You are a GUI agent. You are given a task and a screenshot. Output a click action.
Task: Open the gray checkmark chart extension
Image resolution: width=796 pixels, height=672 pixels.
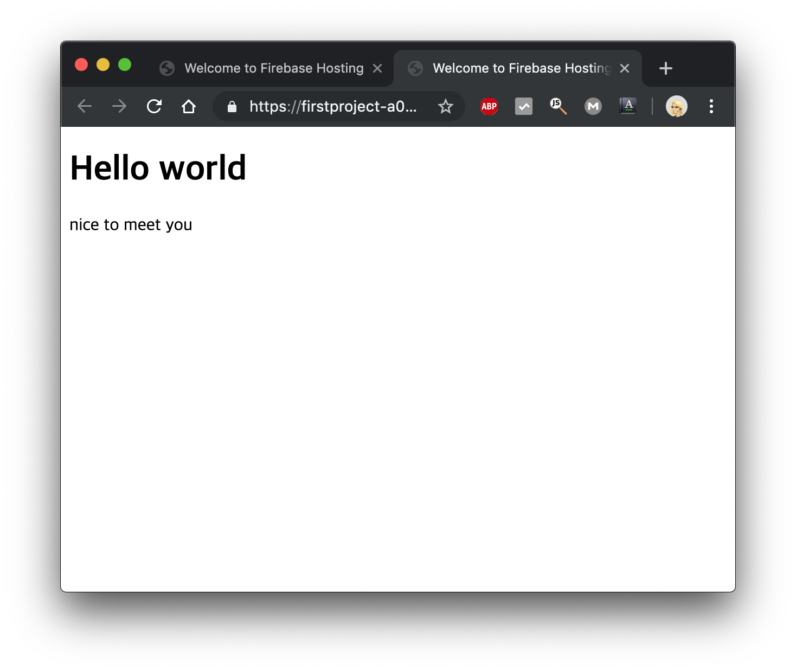(x=524, y=106)
